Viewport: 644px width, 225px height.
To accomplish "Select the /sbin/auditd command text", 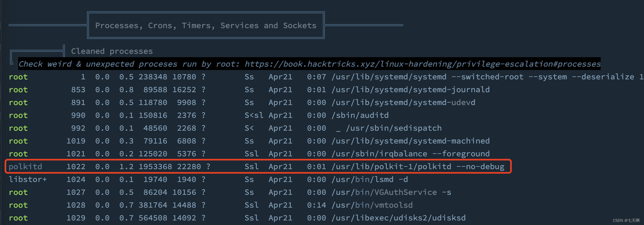I will point(360,115).
